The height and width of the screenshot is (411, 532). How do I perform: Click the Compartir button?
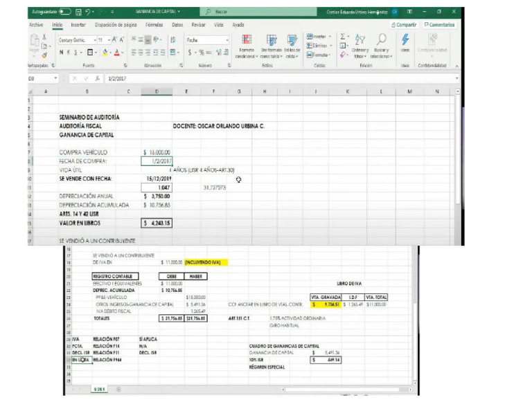[x=404, y=25]
